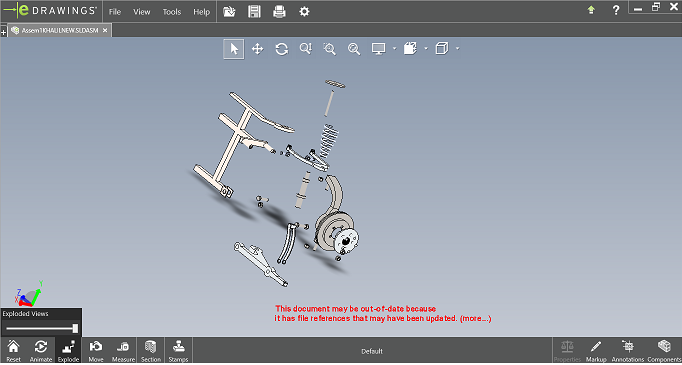The height and width of the screenshot is (365, 682).
Task: Click the view orientation cube icon
Action: pyautogui.click(x=442, y=49)
